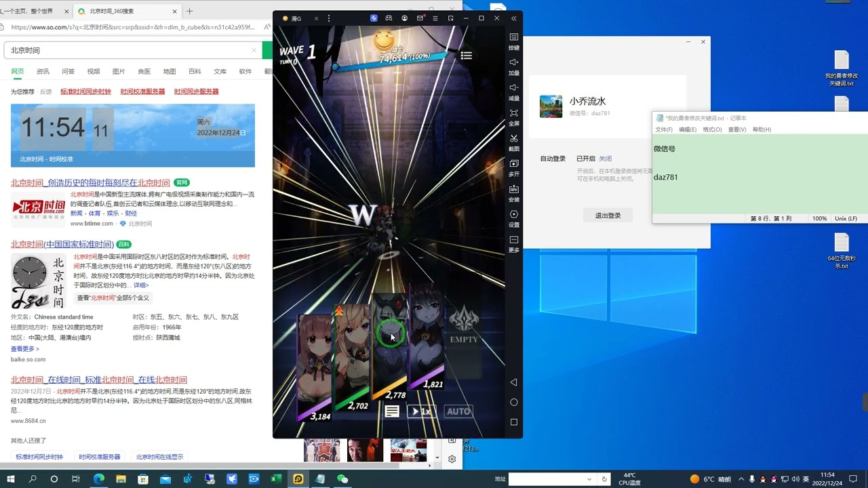Open desktop file 64位无敌秒杀.txt
This screenshot has height=488, width=868.
(842, 251)
